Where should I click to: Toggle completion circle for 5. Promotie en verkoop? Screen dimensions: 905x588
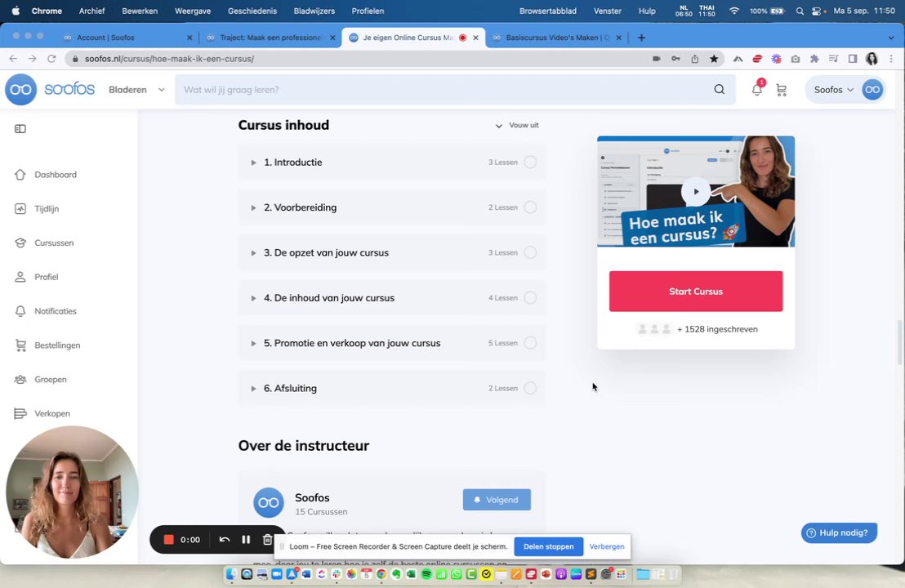[x=530, y=343]
